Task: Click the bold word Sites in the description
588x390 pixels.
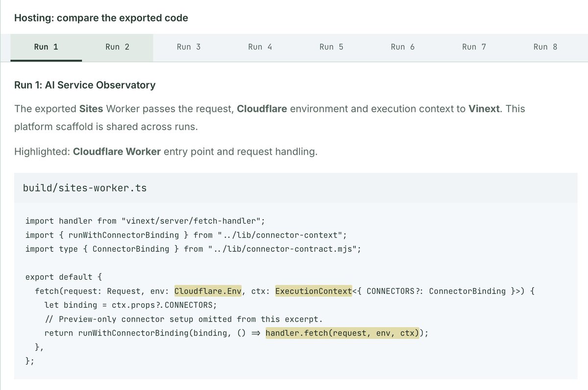Action: tap(91, 108)
